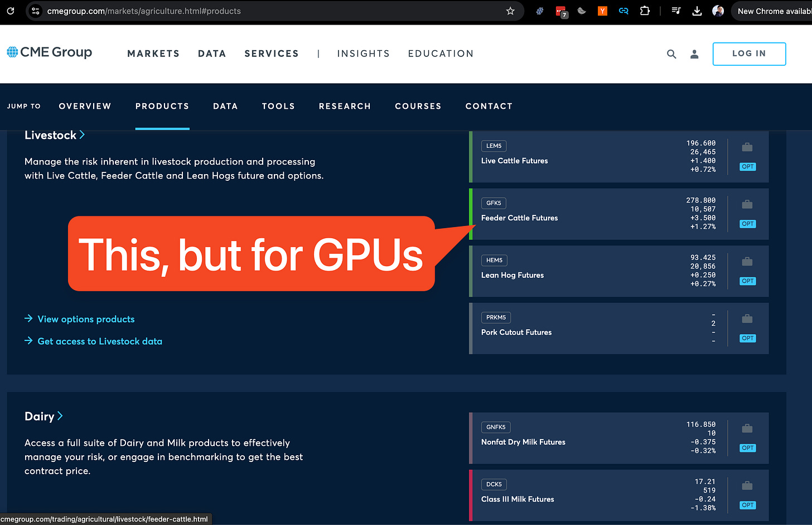Jump to the COURSES section tab
This screenshot has height=525, width=812.
pos(418,106)
